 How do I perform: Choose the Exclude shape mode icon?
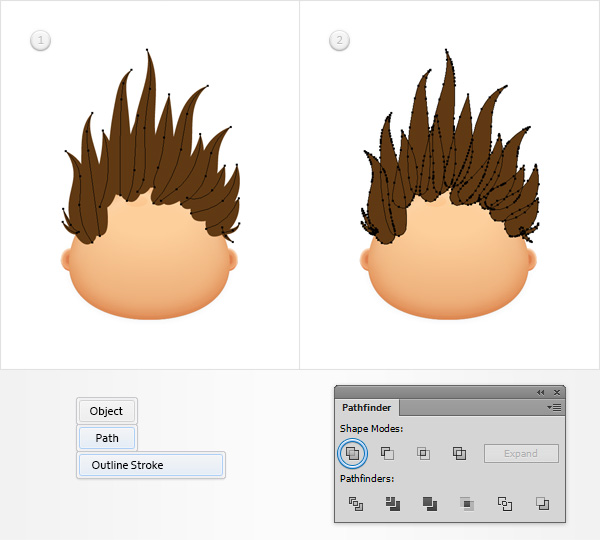point(459,453)
